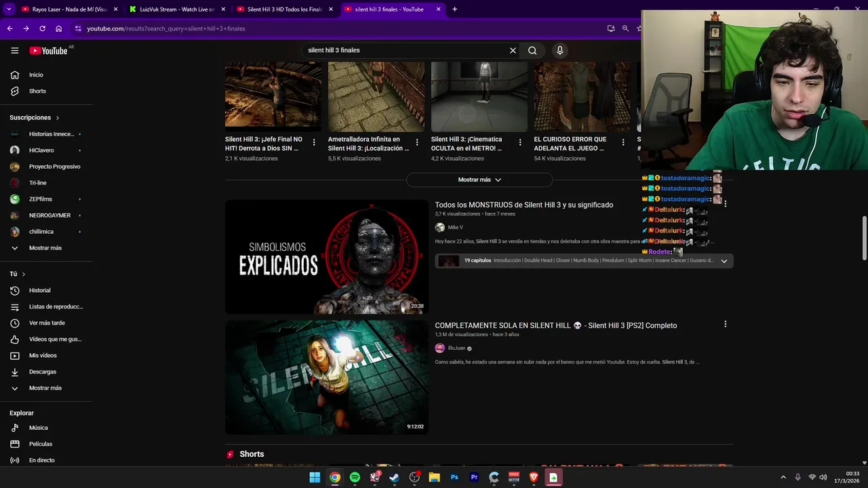868x488 pixels.
Task: Open the 9:12:02 Silent Hill thumbnail
Action: pos(326,378)
